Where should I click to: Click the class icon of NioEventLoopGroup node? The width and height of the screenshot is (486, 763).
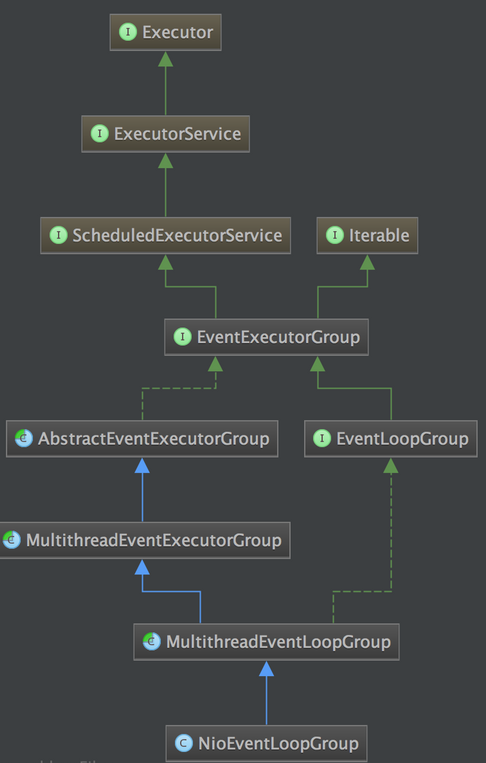tap(184, 743)
